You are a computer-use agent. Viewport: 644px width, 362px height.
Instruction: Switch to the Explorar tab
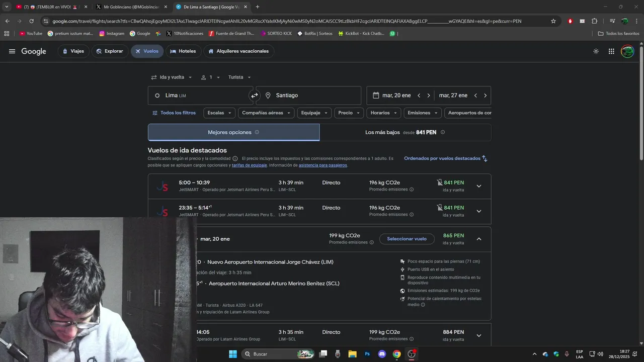(x=110, y=51)
